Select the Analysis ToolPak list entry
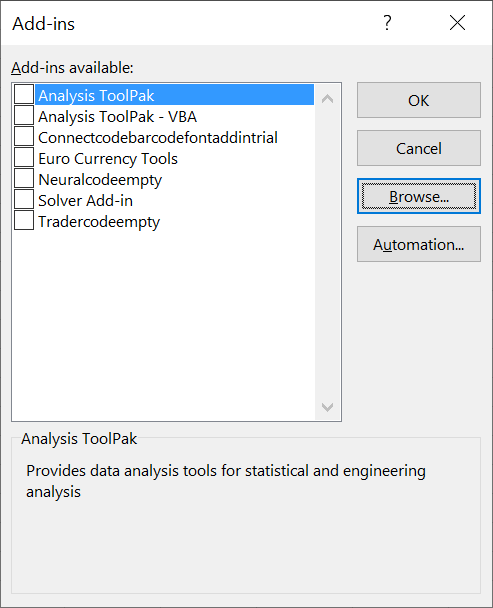The height and width of the screenshot is (608, 493). pyautogui.click(x=175, y=95)
